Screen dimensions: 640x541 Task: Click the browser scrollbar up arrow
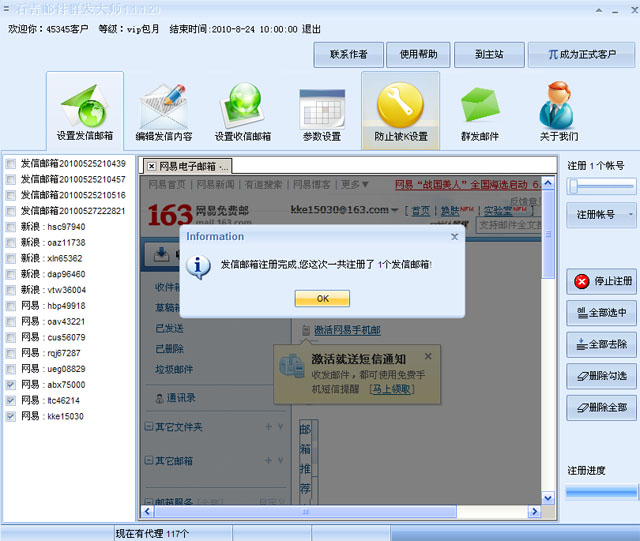point(548,183)
